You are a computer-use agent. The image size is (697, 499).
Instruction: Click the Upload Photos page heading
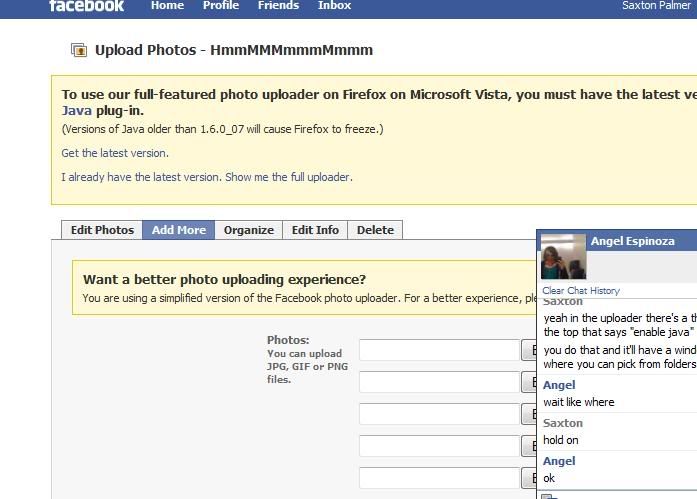[234, 50]
